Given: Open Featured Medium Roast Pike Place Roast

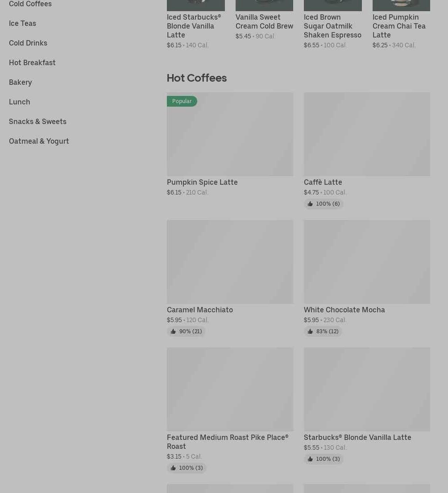Looking at the screenshot, I should point(227,442).
